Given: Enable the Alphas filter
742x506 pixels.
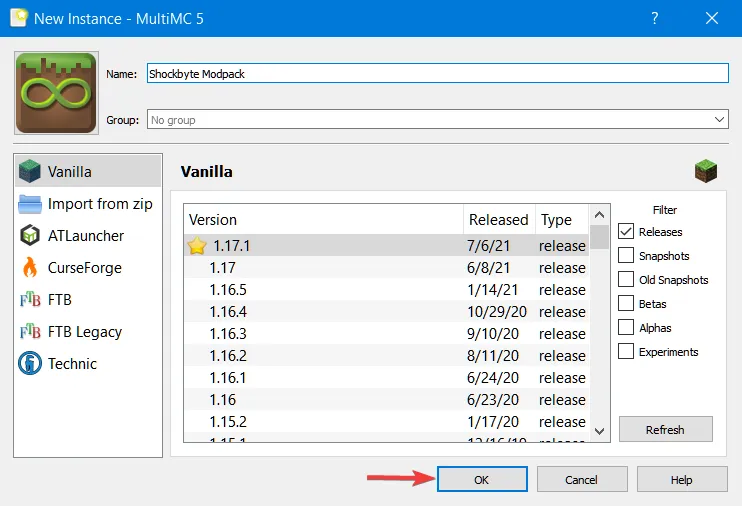Looking at the screenshot, I should [626, 327].
